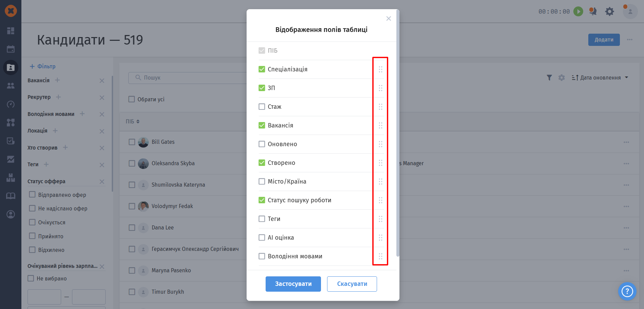Click the drag handle beside Спеціалізація

coord(380,69)
